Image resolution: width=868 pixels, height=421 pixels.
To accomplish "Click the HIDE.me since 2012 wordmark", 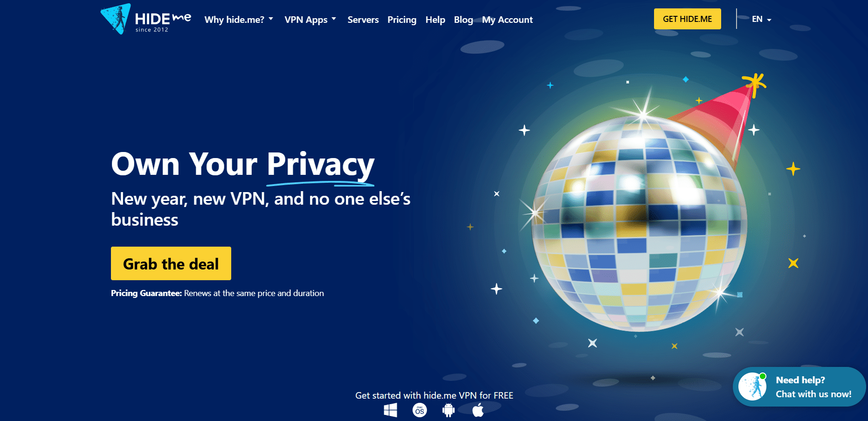I will pyautogui.click(x=163, y=22).
